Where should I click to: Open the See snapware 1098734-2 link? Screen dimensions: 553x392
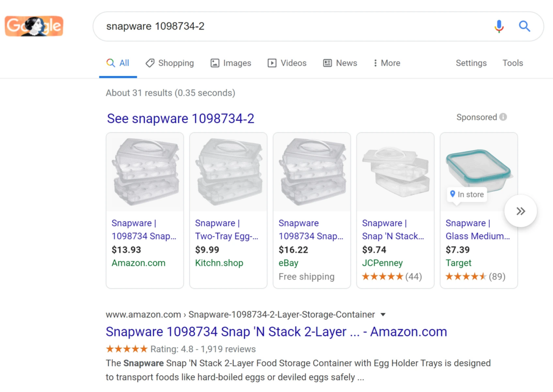pyautogui.click(x=181, y=118)
